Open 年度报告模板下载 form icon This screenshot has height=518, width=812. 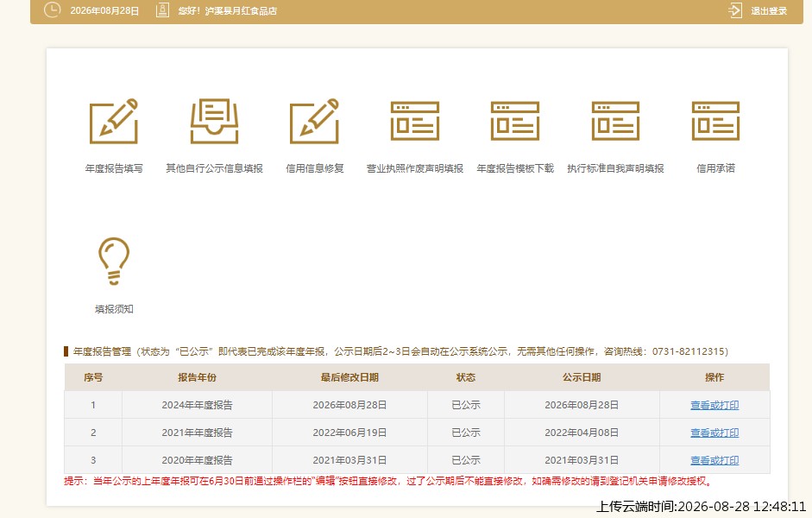click(x=515, y=121)
